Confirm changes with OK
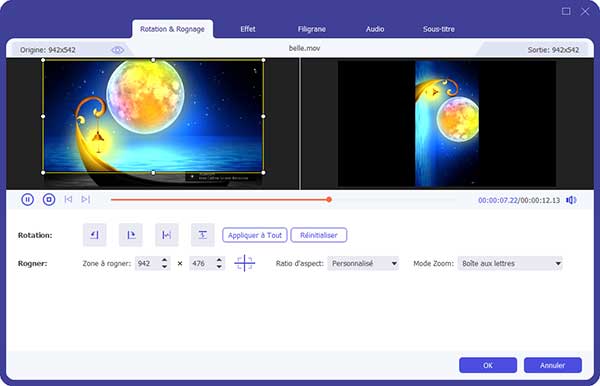 488,365
